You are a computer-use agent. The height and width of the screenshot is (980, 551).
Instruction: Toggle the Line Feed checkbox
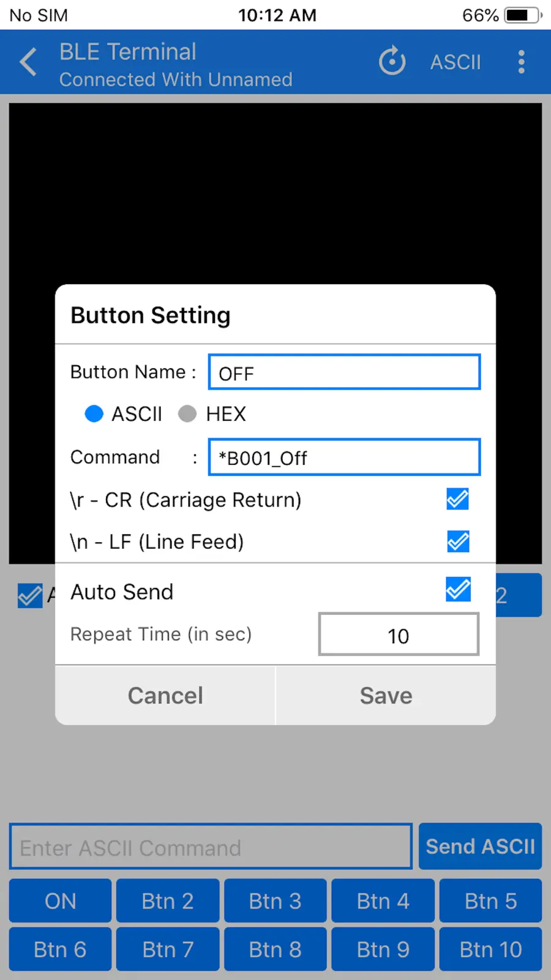(458, 541)
